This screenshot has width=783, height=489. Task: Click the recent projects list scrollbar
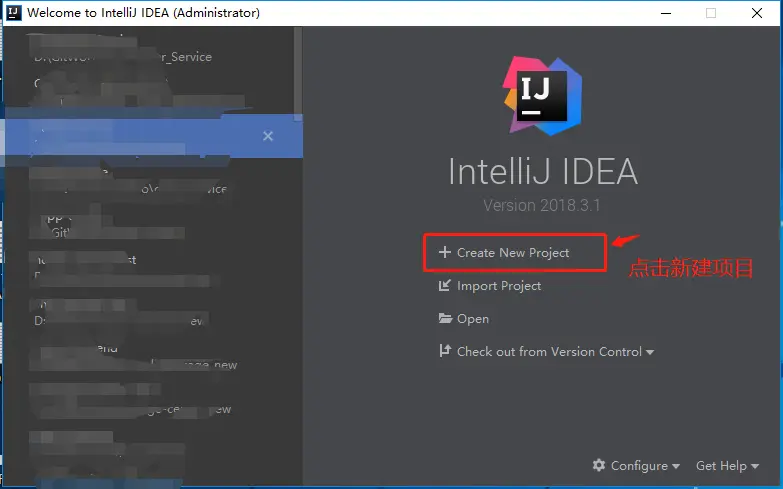(x=298, y=74)
